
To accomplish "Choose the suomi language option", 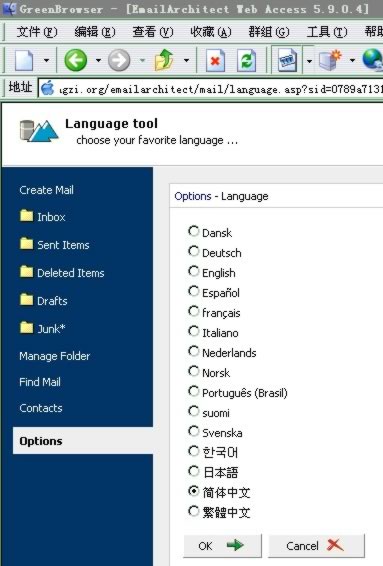I will tap(193, 411).
